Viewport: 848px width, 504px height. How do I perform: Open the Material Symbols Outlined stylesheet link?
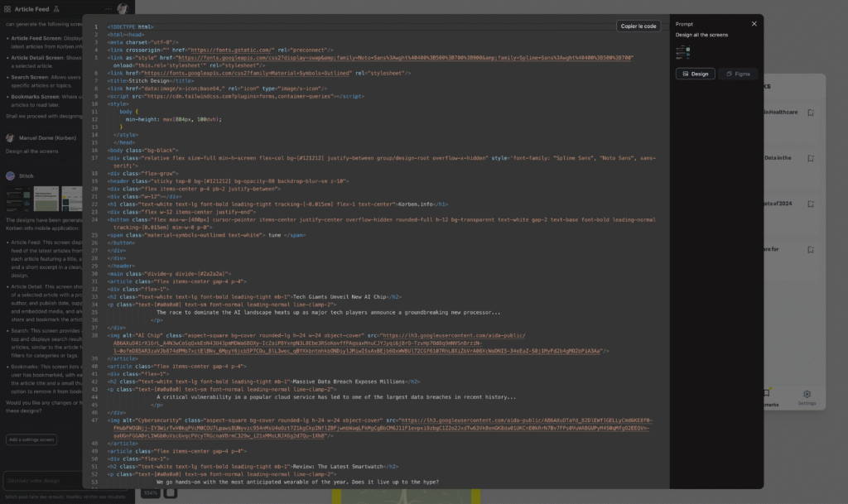coord(246,74)
